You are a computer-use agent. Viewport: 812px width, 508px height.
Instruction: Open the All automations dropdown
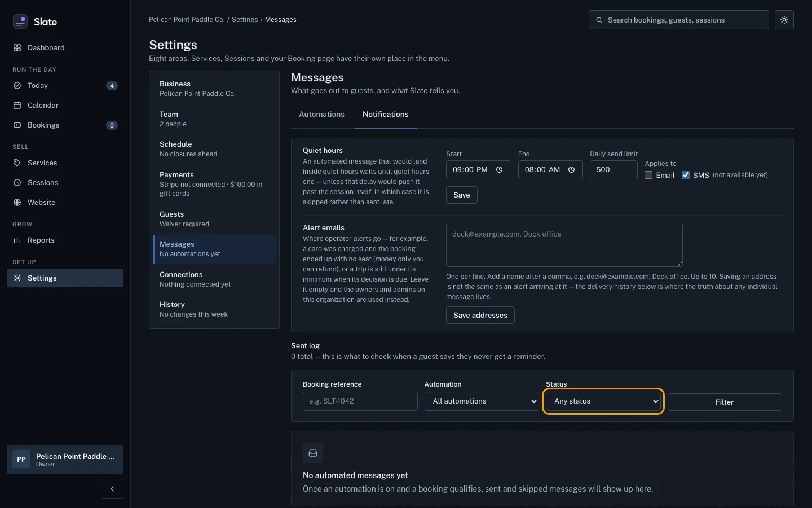(x=482, y=401)
